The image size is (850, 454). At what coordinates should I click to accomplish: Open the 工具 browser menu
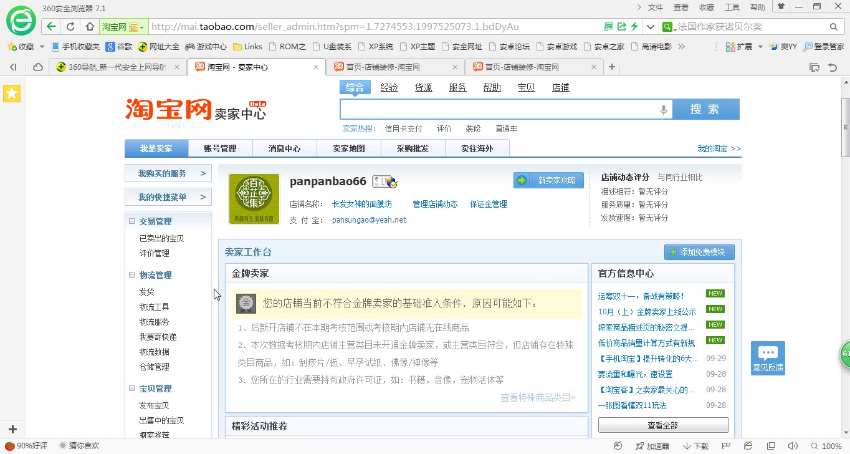coord(732,8)
